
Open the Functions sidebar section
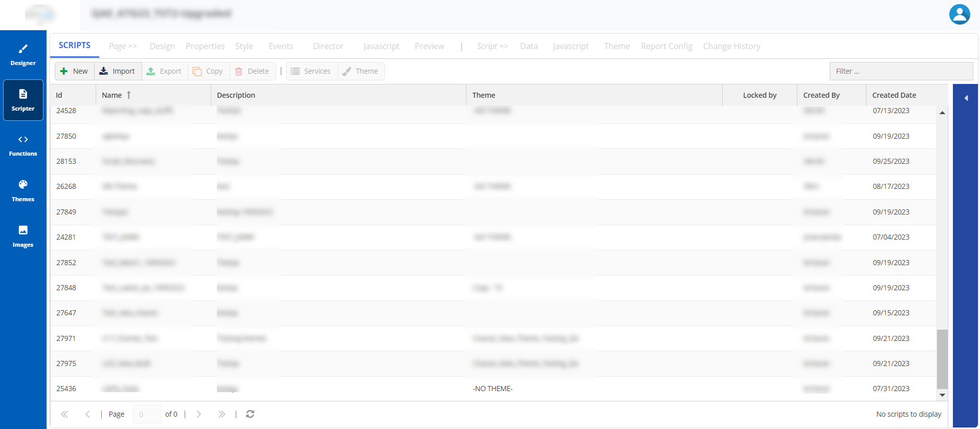(x=23, y=146)
